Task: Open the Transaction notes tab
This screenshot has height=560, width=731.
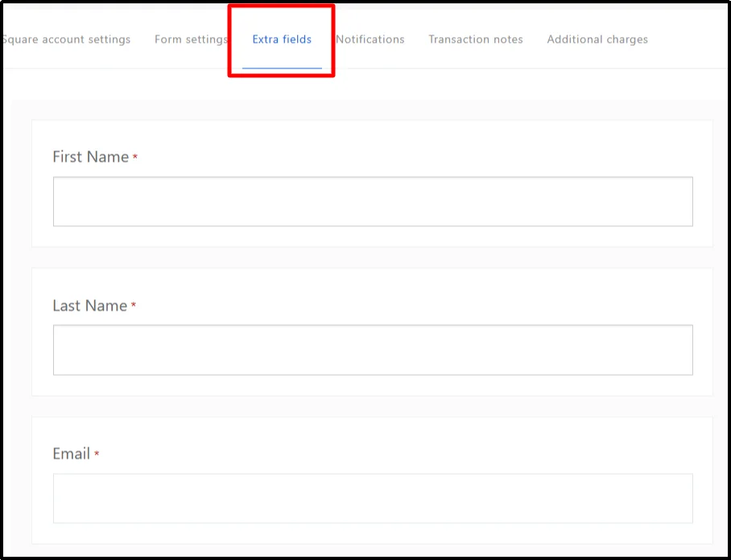Action: click(475, 39)
